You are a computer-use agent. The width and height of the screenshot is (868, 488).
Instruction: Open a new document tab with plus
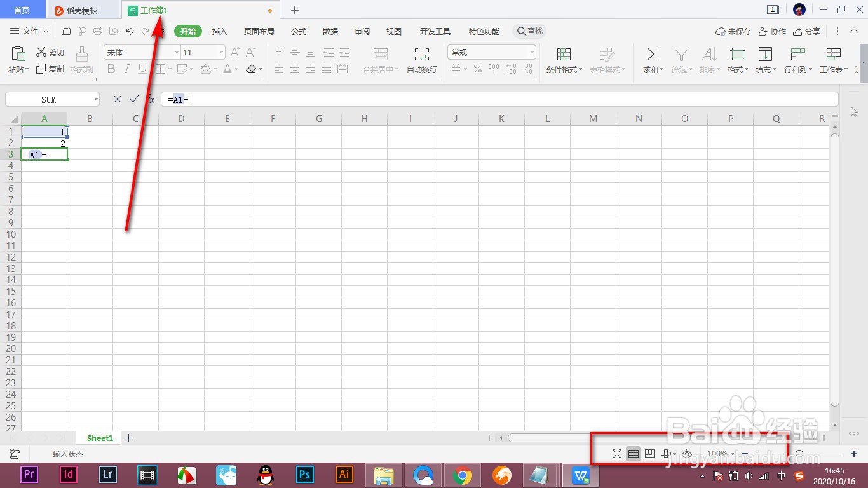[x=295, y=10]
